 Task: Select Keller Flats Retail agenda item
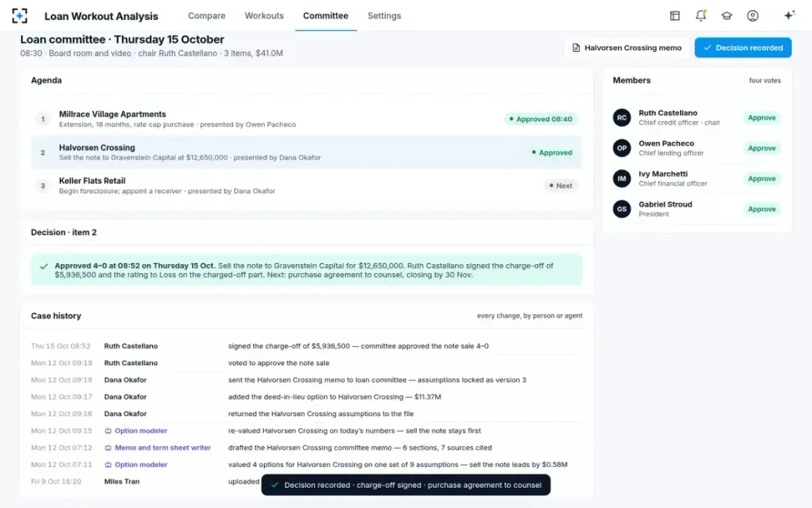[307, 186]
